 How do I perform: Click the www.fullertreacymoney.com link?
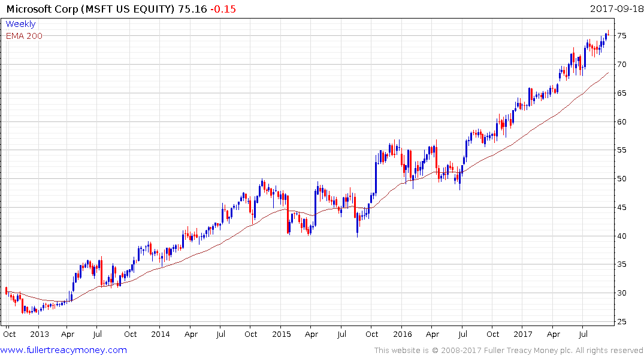[64, 350]
